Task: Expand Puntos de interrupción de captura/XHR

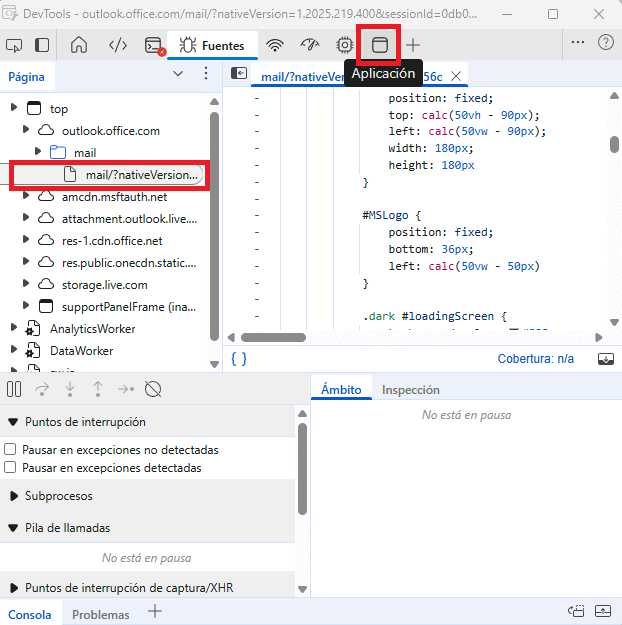Action: pos(14,588)
